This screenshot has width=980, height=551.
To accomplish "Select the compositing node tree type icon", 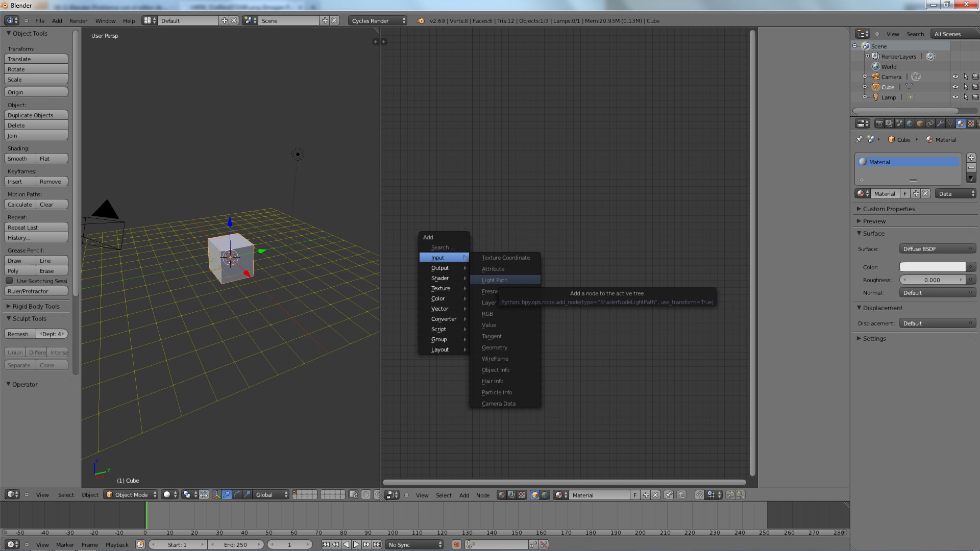I will 511,495.
